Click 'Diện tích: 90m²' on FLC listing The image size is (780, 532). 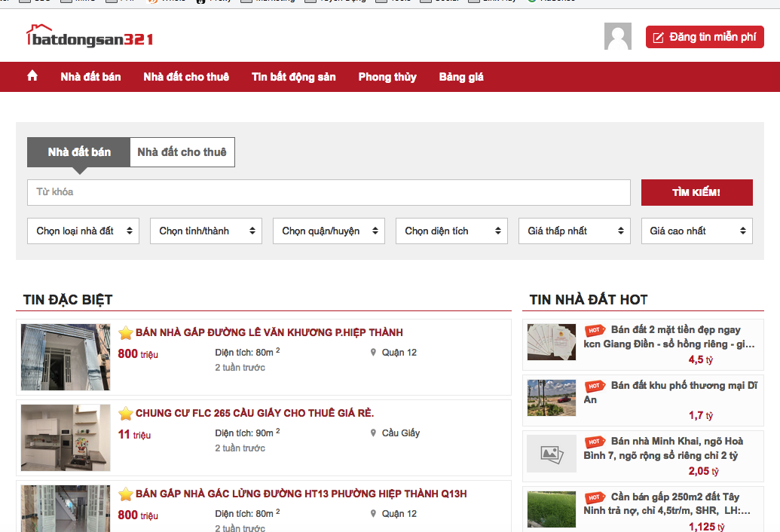pos(247,433)
